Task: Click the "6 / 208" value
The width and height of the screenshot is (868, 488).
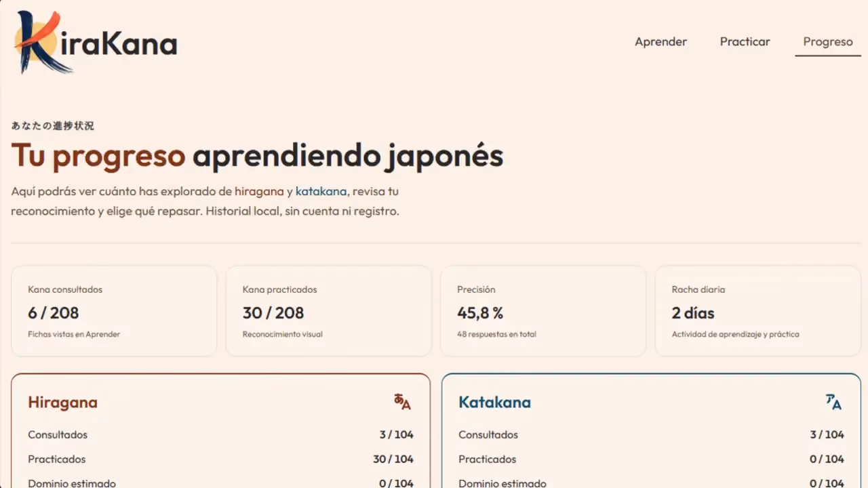Action: (54, 312)
